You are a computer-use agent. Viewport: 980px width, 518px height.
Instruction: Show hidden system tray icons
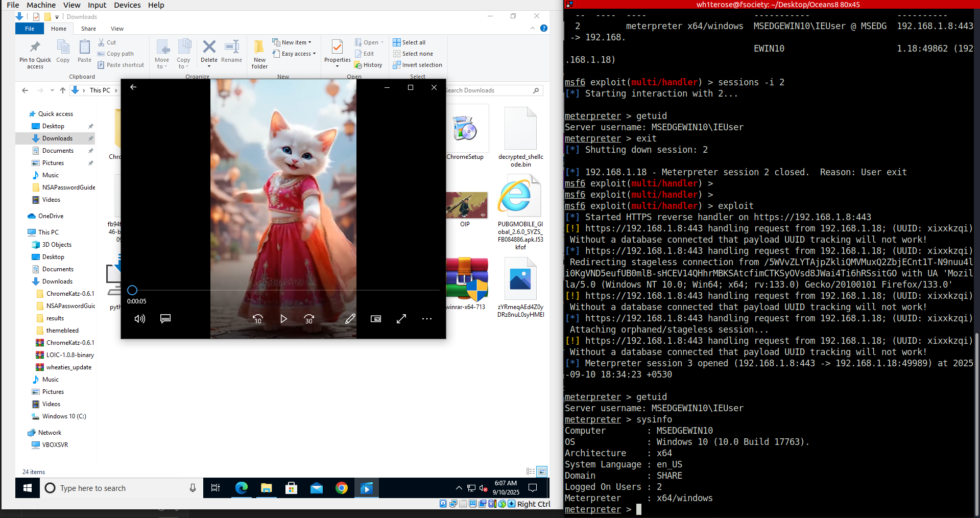(459, 488)
